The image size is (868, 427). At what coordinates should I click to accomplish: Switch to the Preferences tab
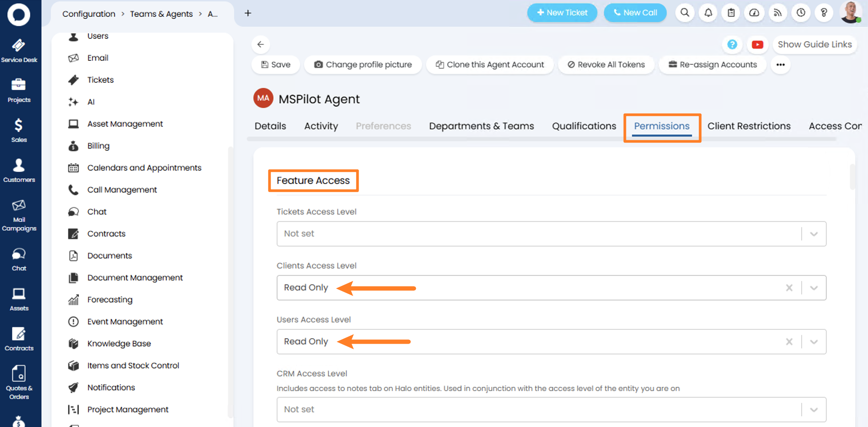tap(383, 126)
